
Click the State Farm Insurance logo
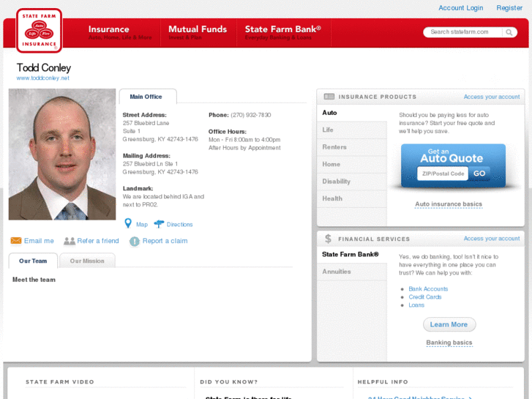click(x=39, y=31)
